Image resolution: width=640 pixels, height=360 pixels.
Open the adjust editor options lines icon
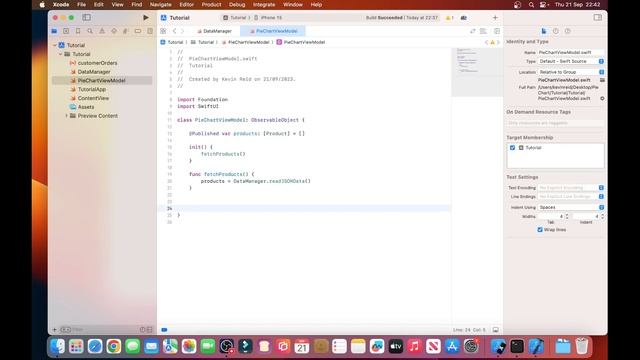coord(483,31)
